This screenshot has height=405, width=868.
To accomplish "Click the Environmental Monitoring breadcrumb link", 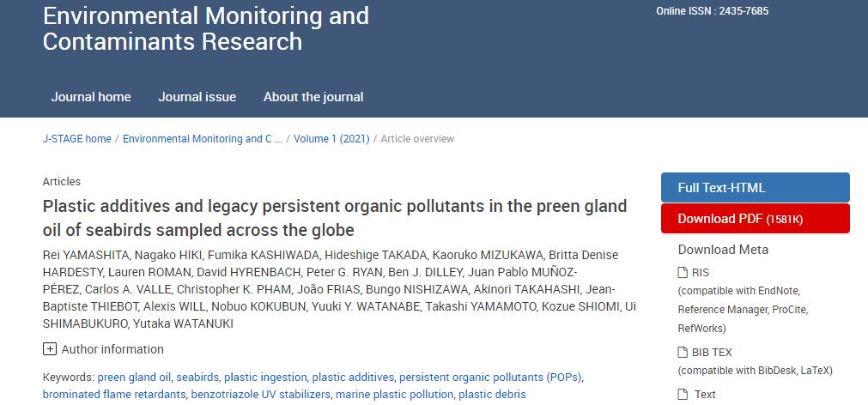I will (202, 139).
